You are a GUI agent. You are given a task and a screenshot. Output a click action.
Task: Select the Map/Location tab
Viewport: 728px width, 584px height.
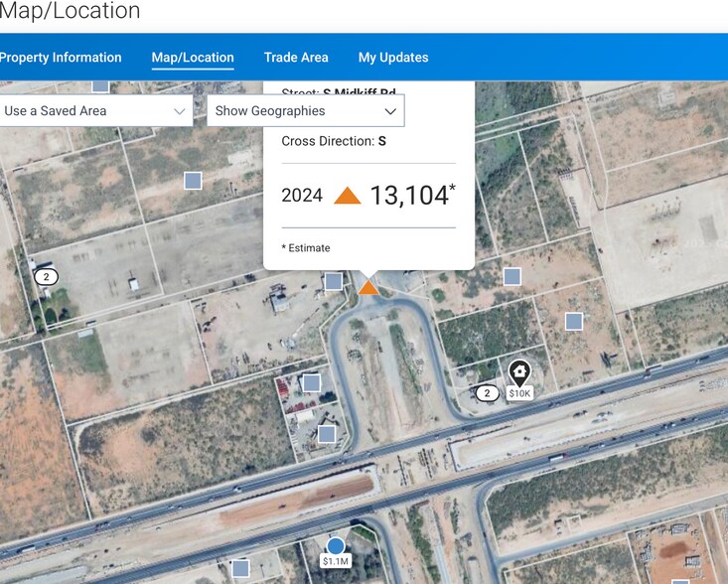[193, 58]
